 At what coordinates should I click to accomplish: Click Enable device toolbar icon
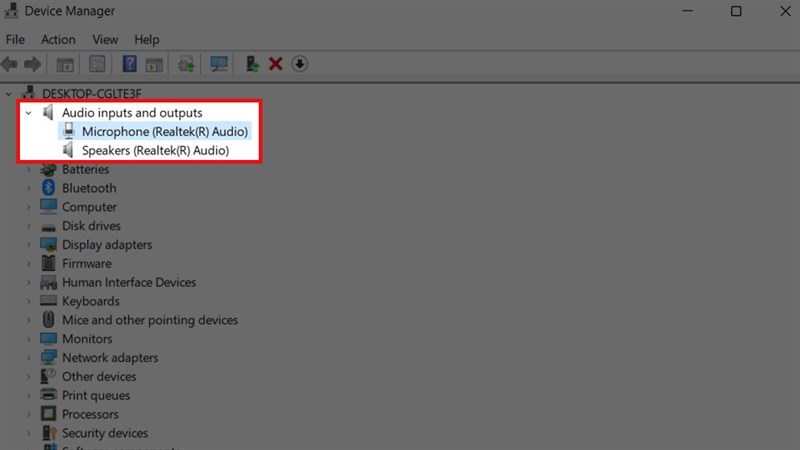click(x=252, y=64)
